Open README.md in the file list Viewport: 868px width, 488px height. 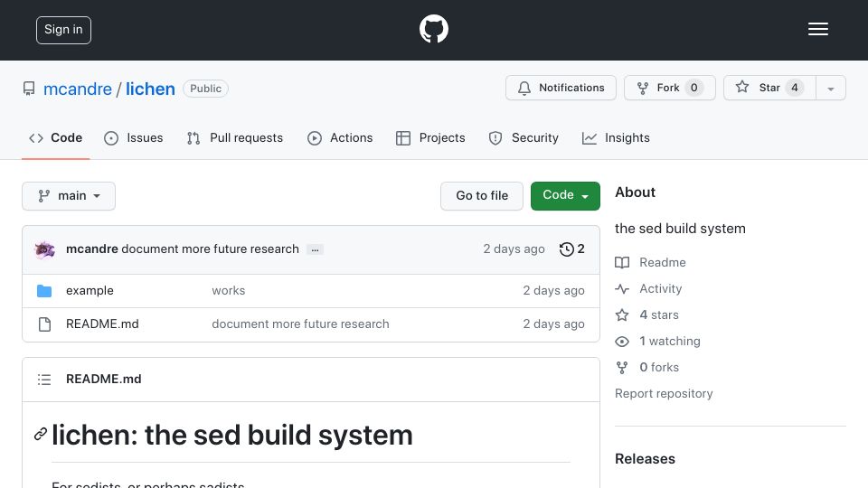[x=102, y=324]
